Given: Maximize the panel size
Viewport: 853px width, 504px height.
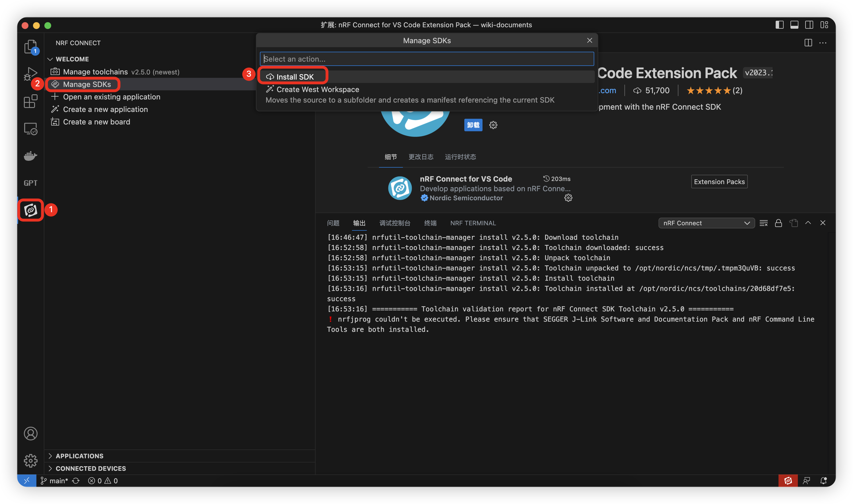Looking at the screenshot, I should point(808,223).
